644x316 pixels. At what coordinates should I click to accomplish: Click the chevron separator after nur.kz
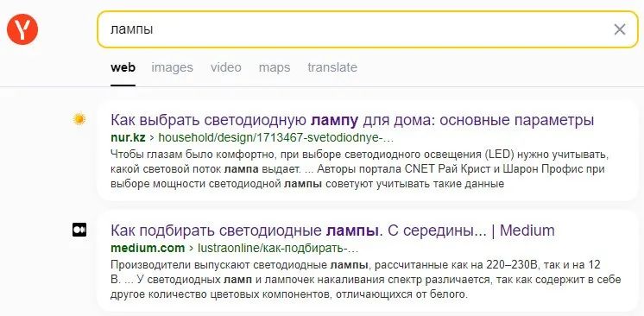click(152, 138)
